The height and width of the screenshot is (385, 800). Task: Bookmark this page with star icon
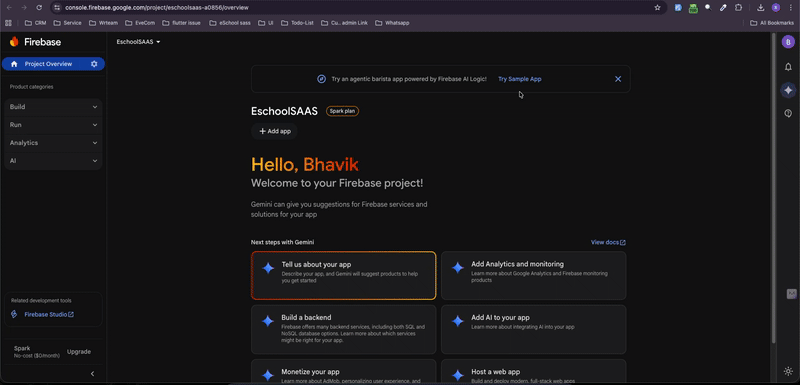657,8
